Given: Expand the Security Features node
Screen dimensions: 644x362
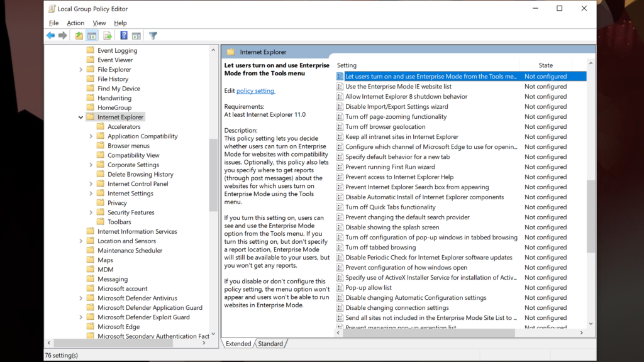Looking at the screenshot, I should [91, 212].
